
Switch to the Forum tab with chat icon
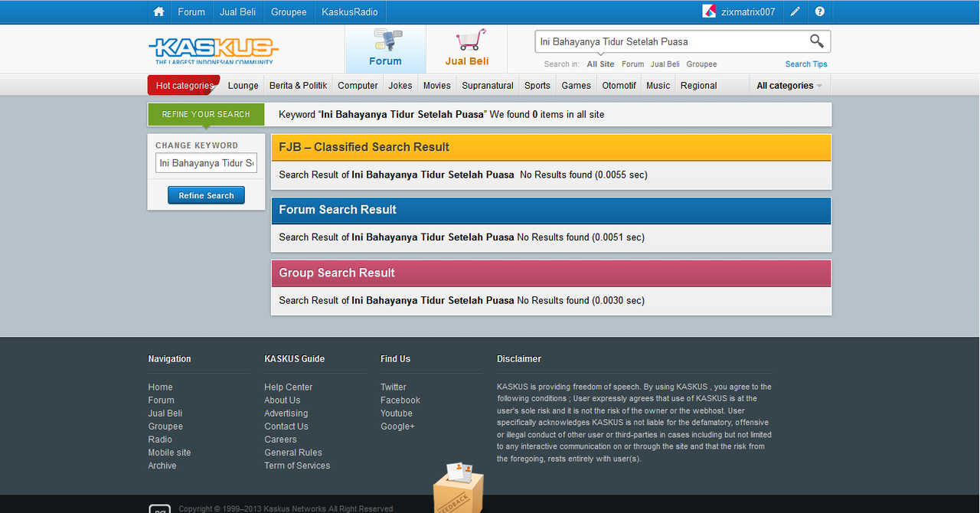[x=385, y=49]
